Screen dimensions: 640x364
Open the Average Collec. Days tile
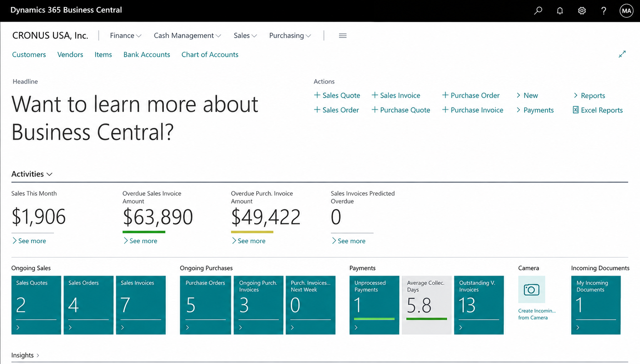pos(427,305)
